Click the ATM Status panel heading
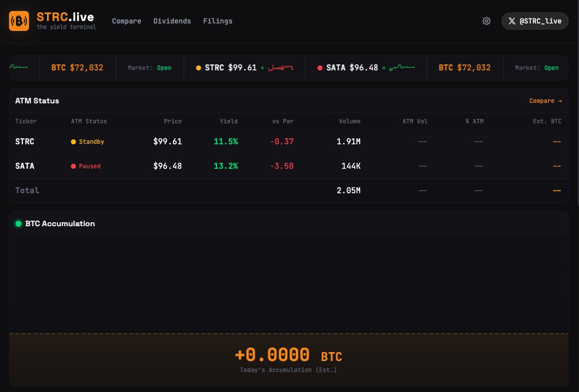Screen dimensions: 579x392 pos(37,101)
